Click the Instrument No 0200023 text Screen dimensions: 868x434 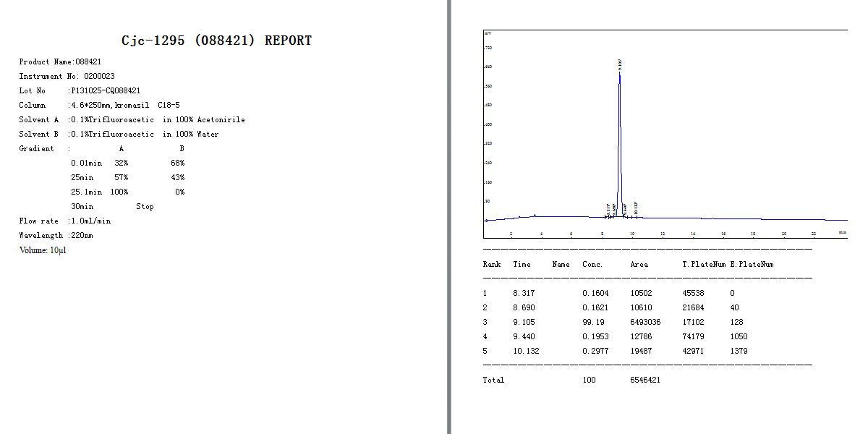pyautogui.click(x=67, y=77)
